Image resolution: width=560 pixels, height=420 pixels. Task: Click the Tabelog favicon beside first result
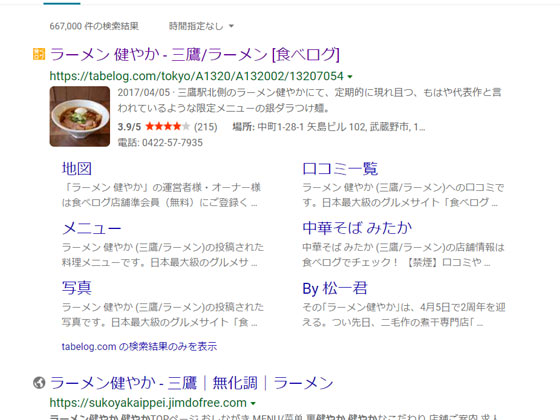pyautogui.click(x=39, y=54)
